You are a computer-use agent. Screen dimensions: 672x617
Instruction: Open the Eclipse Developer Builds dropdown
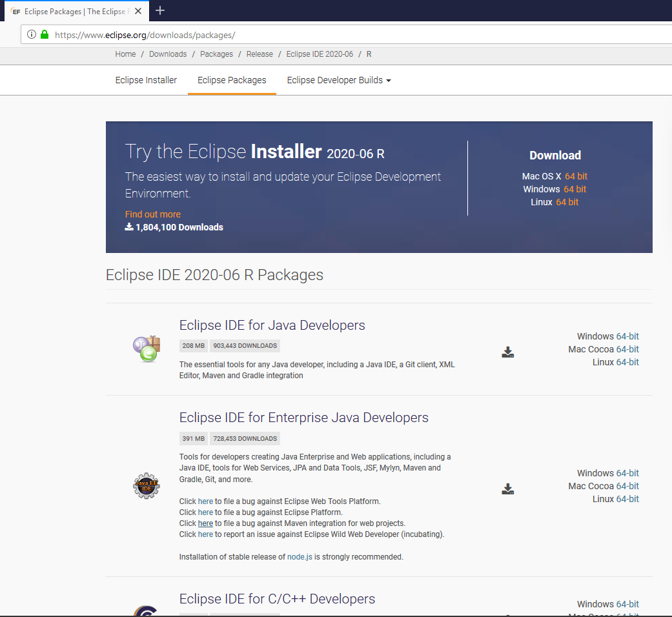pos(338,80)
